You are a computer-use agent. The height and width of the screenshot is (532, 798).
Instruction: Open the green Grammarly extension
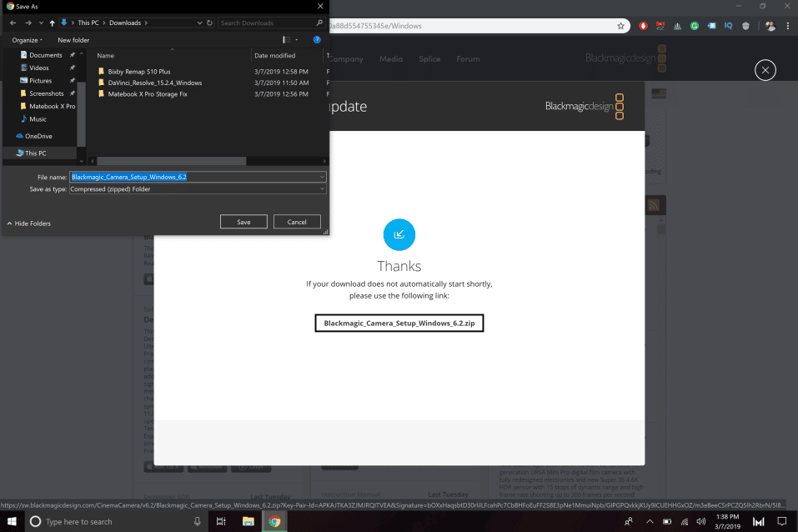pyautogui.click(x=694, y=26)
